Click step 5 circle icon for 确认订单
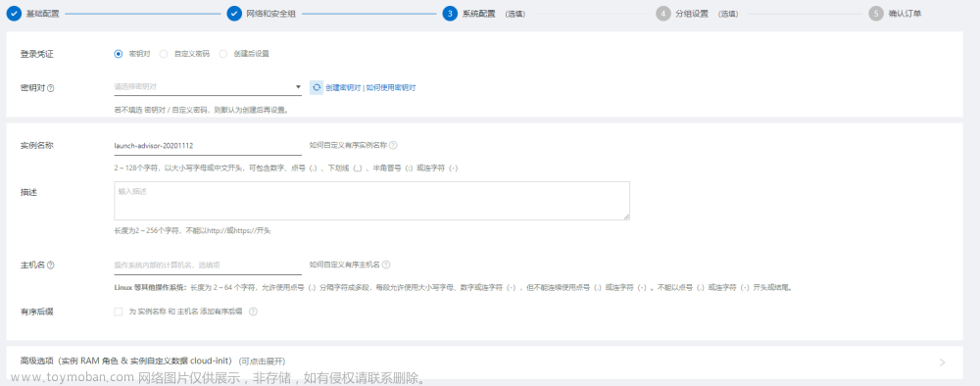This screenshot has width=980, height=386. coord(876,13)
